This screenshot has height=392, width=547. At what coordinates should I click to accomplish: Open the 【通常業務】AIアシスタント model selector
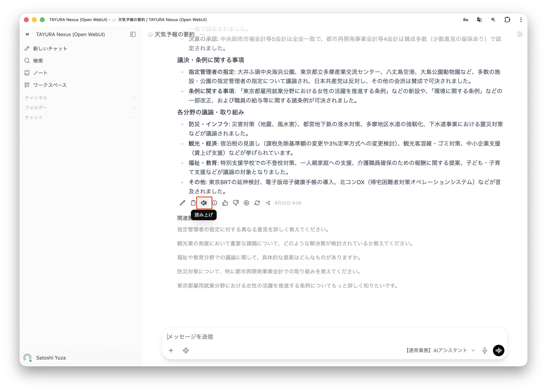(x=440, y=350)
